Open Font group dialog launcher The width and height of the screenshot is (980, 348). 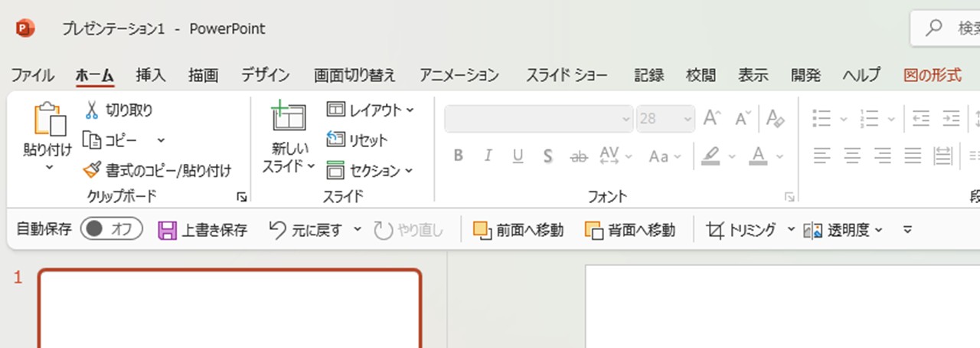(x=789, y=197)
